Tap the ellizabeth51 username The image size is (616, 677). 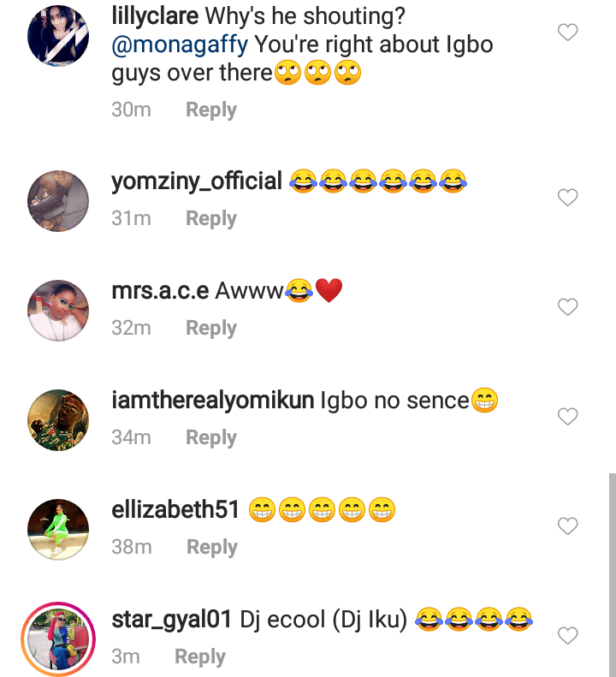pyautogui.click(x=175, y=510)
